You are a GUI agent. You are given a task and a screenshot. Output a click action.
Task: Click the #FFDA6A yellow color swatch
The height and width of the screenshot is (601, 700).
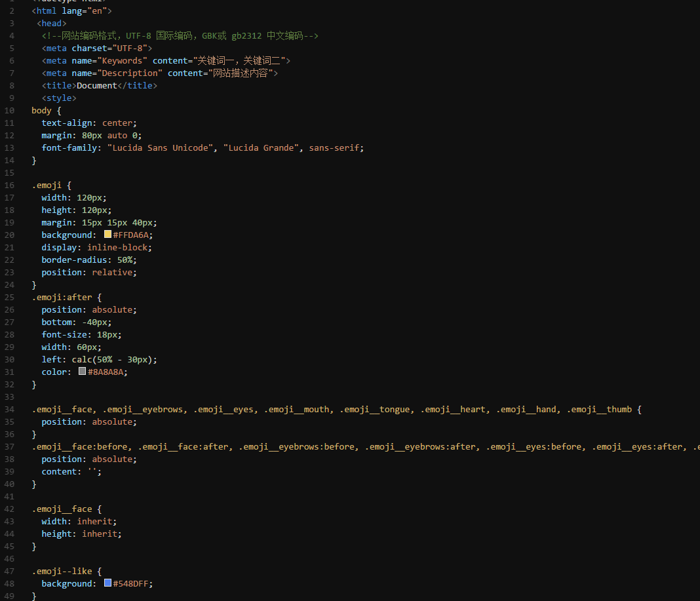point(107,235)
